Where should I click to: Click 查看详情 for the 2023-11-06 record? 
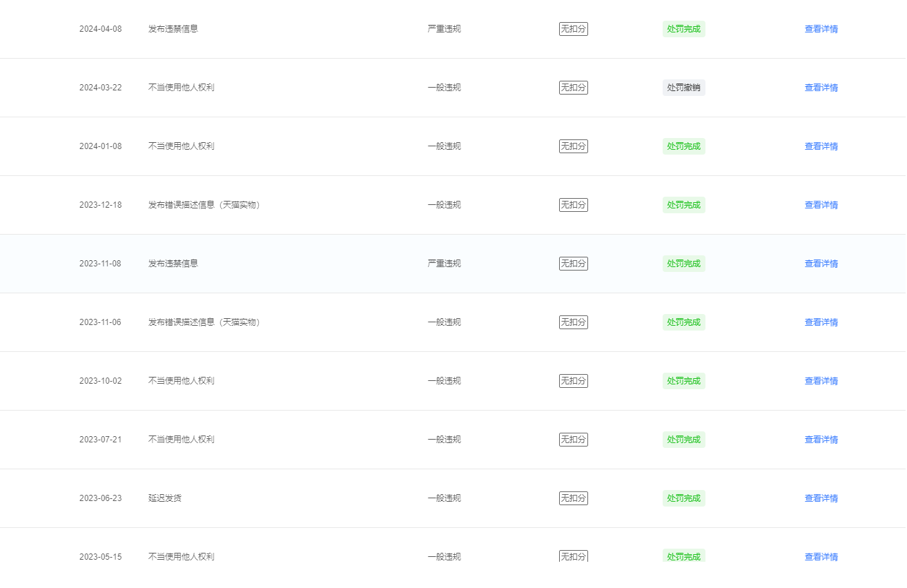(x=821, y=322)
